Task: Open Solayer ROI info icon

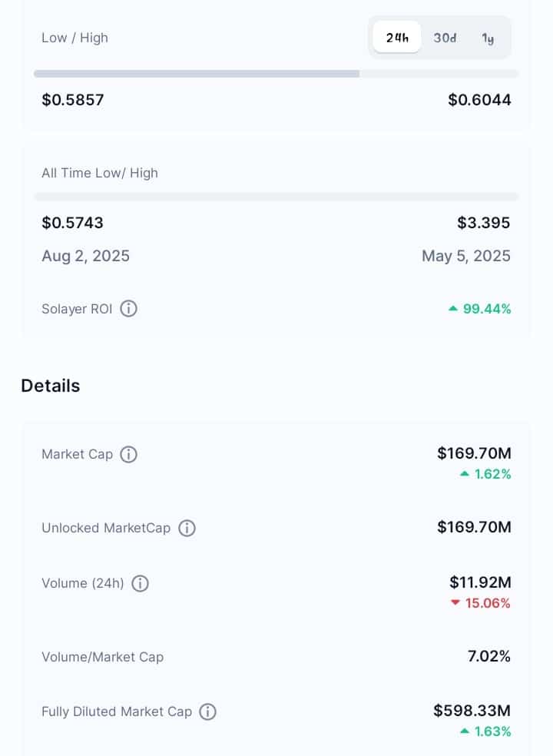Action: coord(129,309)
